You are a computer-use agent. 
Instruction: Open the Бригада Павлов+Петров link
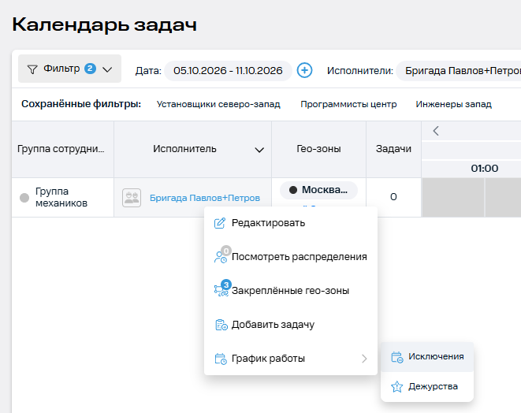205,198
